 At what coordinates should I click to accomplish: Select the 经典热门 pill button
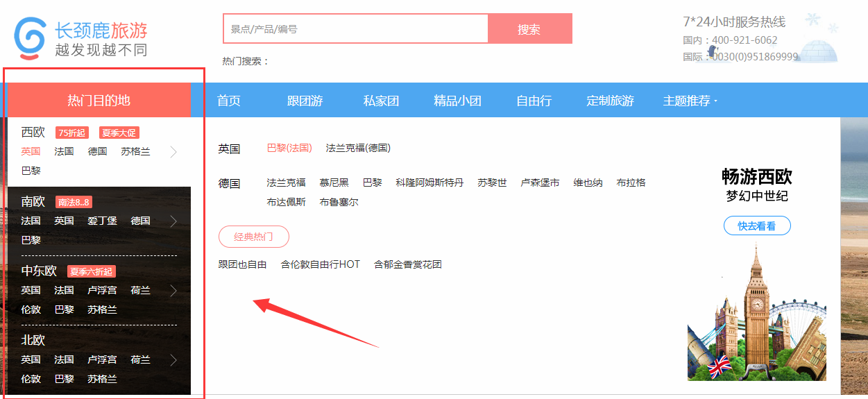coord(253,237)
